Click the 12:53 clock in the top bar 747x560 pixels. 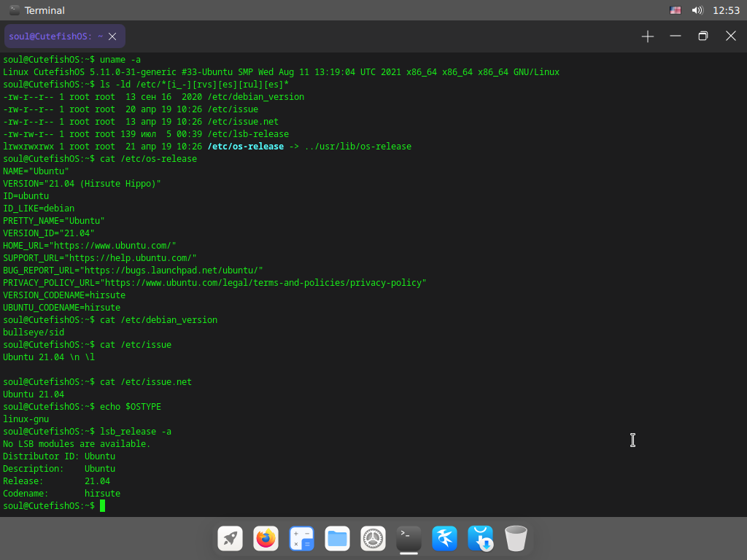pos(726,10)
